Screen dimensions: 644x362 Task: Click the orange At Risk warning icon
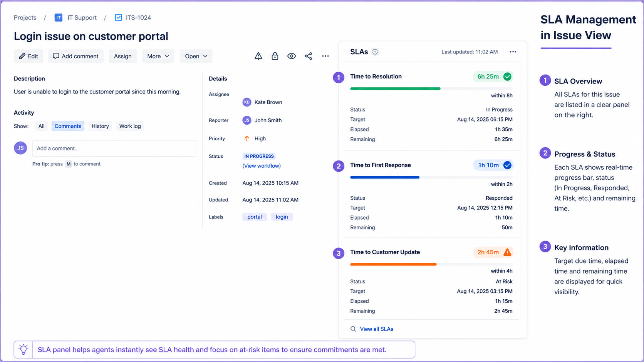[508, 252]
